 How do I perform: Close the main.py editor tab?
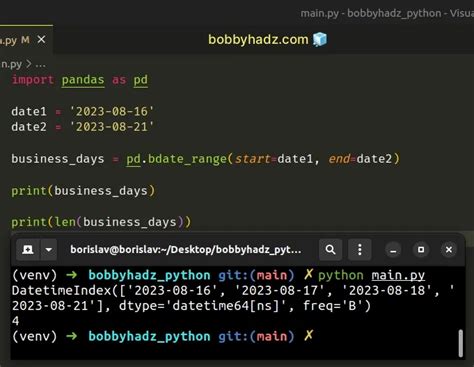[41, 40]
